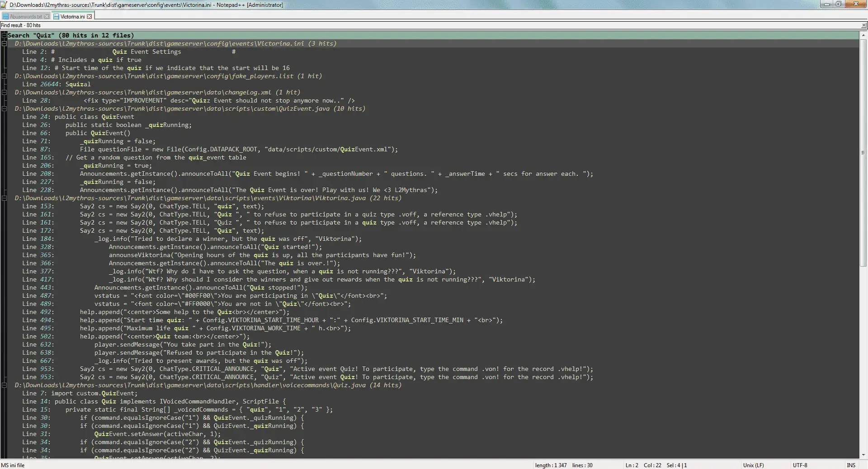Close the Abusewords.txt tab with its X
868x469 pixels.
47,17
